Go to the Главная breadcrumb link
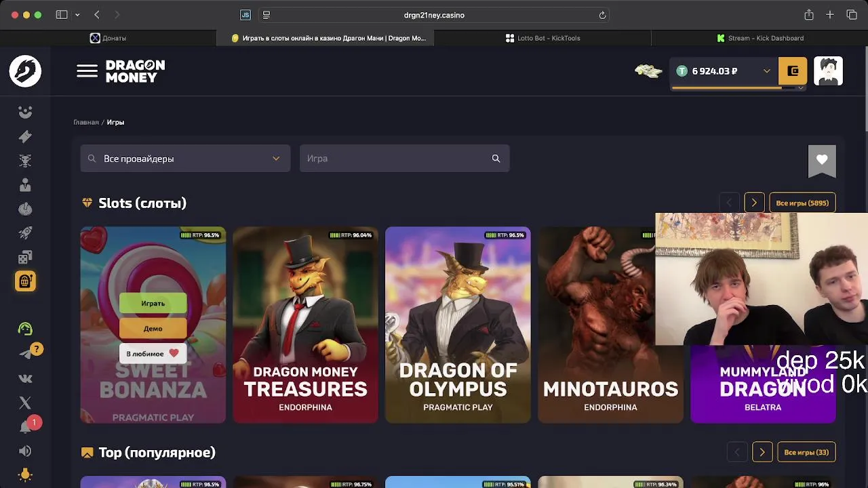This screenshot has height=488, width=868. (86, 122)
